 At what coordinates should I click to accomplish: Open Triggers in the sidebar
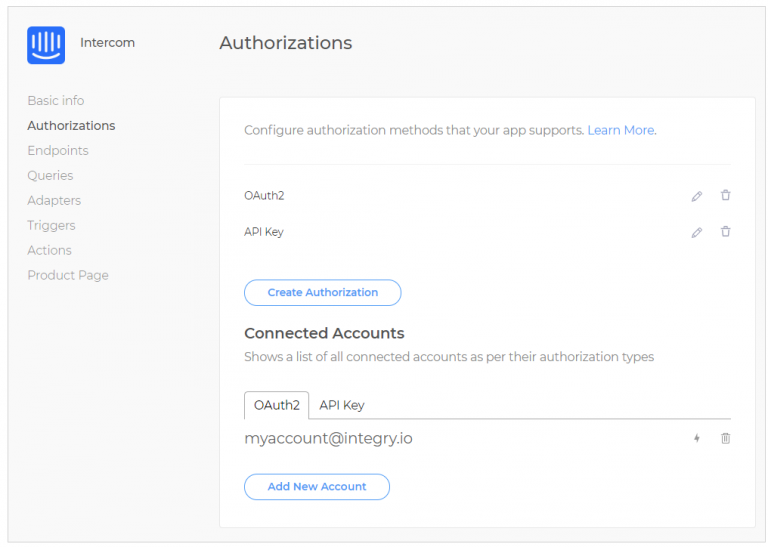point(51,225)
